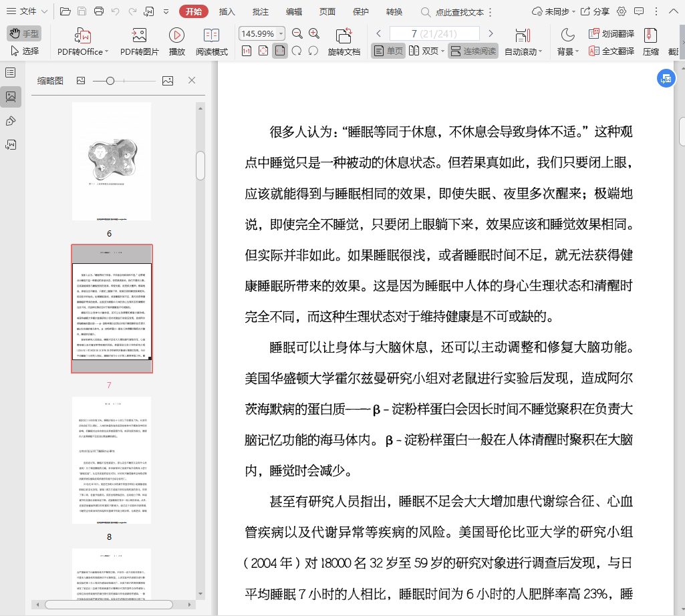685x616 pixels.
Task: Open the 未同步 sync dropdown
Action: point(553,12)
